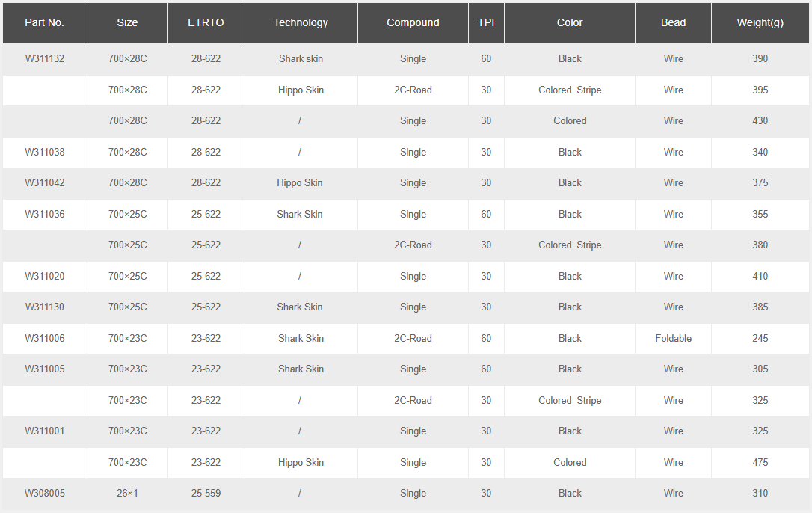
Task: Select part number W311130 cell
Action: point(45,307)
